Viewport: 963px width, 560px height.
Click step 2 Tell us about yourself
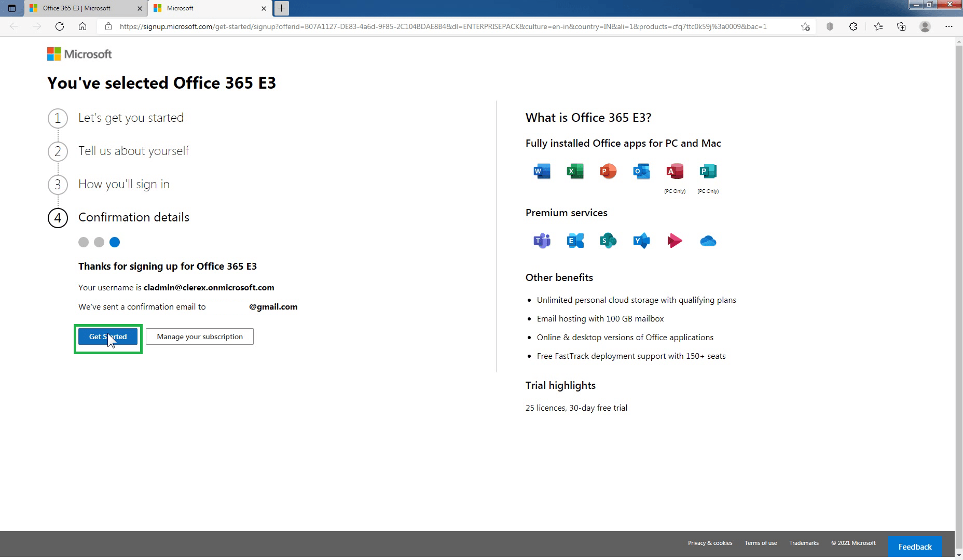coord(119,151)
